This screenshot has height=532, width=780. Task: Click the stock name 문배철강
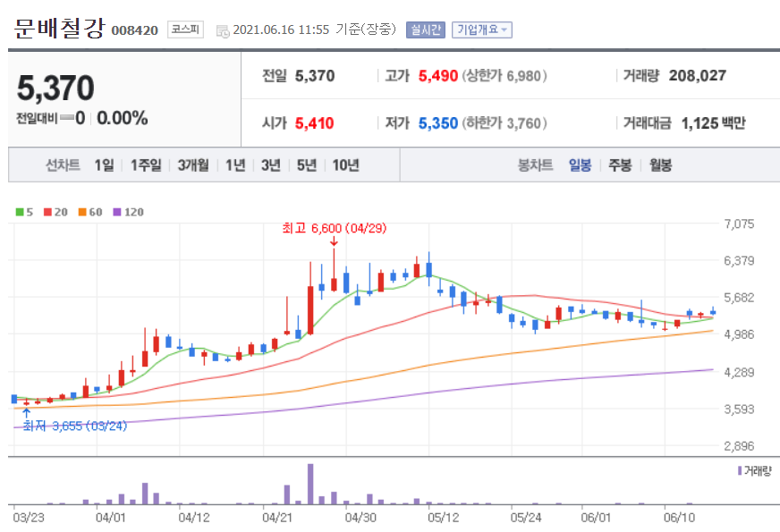pyautogui.click(x=59, y=29)
